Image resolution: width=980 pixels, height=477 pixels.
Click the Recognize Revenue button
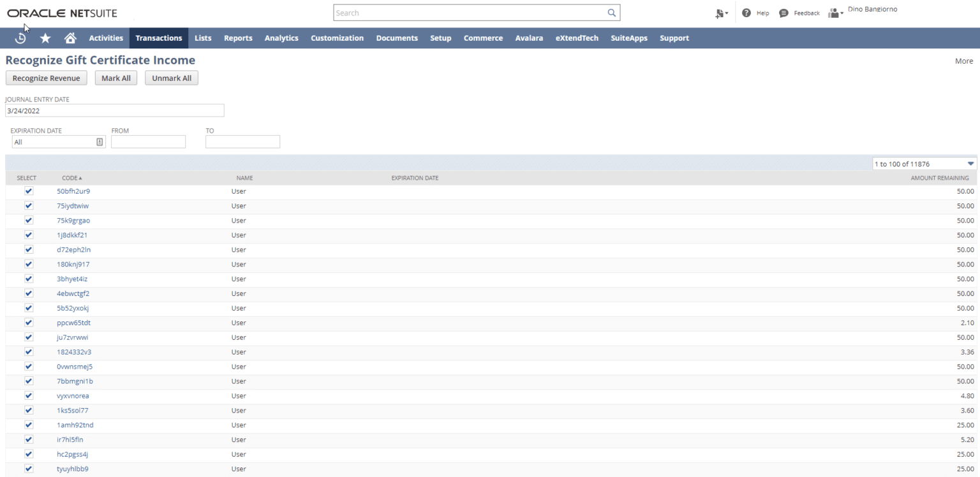(x=46, y=78)
